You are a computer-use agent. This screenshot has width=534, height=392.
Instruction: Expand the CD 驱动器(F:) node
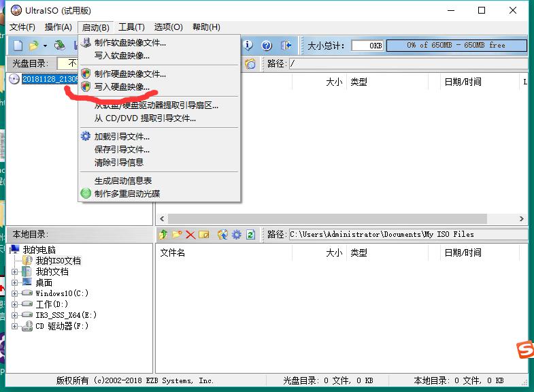point(15,326)
